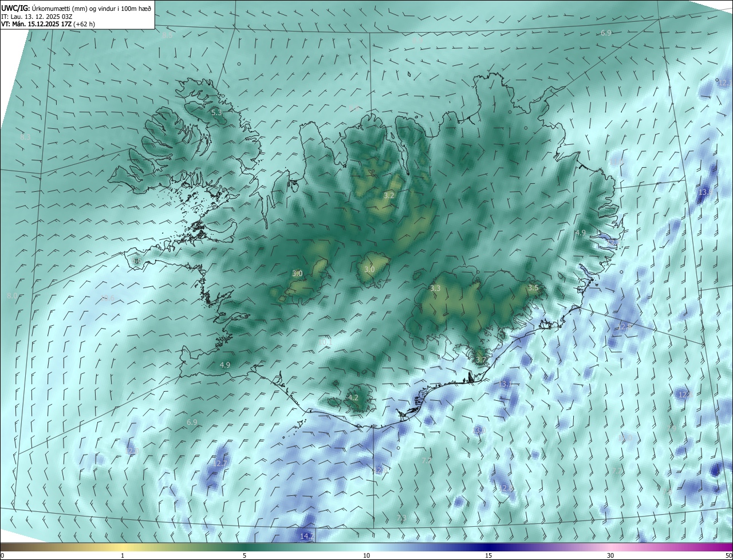Click the '7.3' value near the bottom
Screen dimensions: 733x560
point(401,518)
